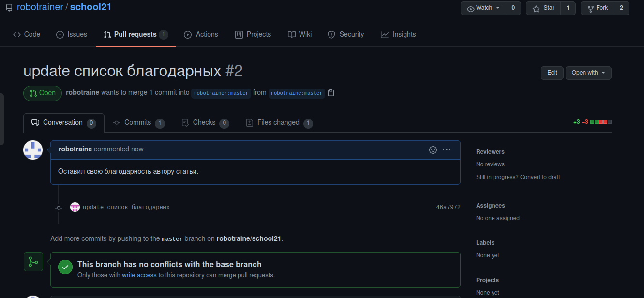Click the small commit author avatar
644x298 pixels.
[75, 207]
